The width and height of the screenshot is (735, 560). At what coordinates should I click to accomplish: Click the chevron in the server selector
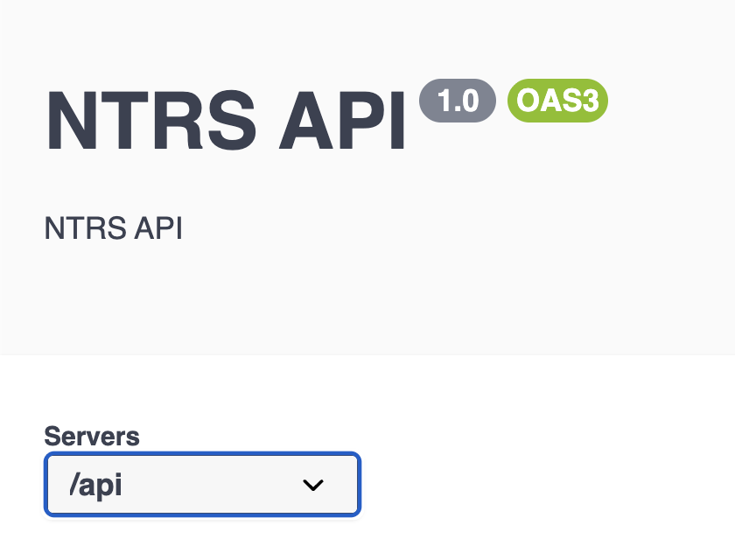(x=315, y=484)
